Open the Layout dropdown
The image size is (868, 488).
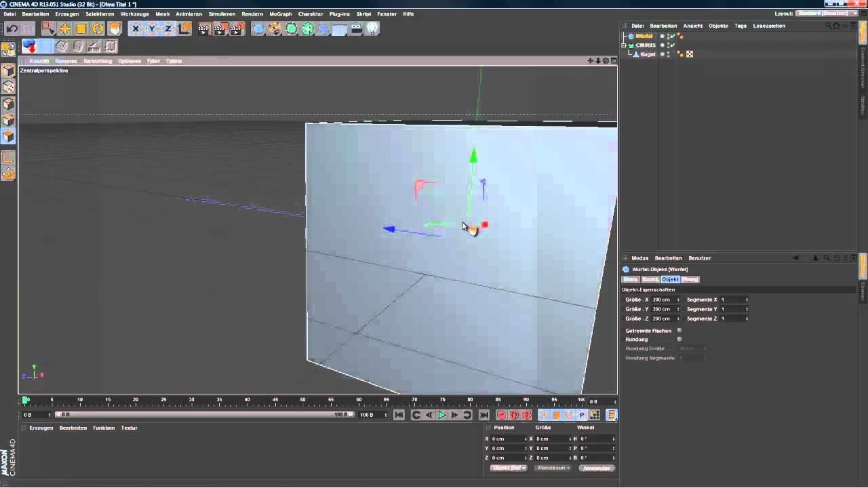827,14
